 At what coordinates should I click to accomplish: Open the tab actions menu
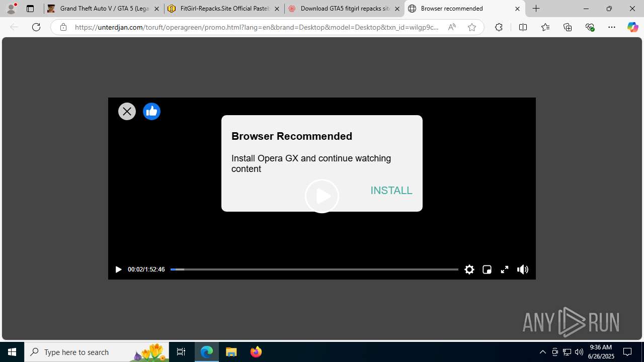coord(30,9)
